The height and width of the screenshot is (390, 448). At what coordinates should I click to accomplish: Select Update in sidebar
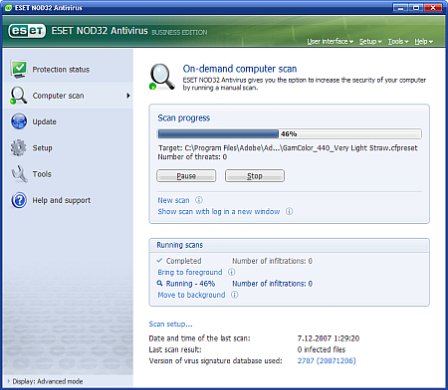68,122
